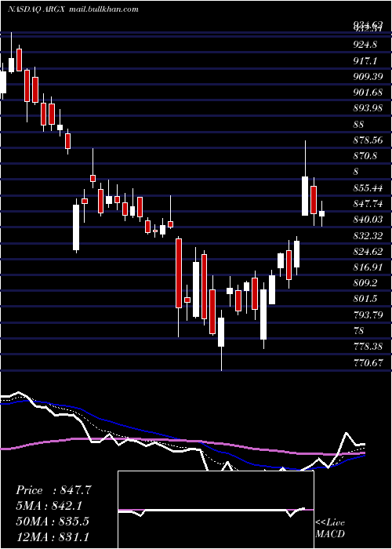Select the 793.79 price axis label
The width and height of the screenshot is (392, 549).
point(368,315)
